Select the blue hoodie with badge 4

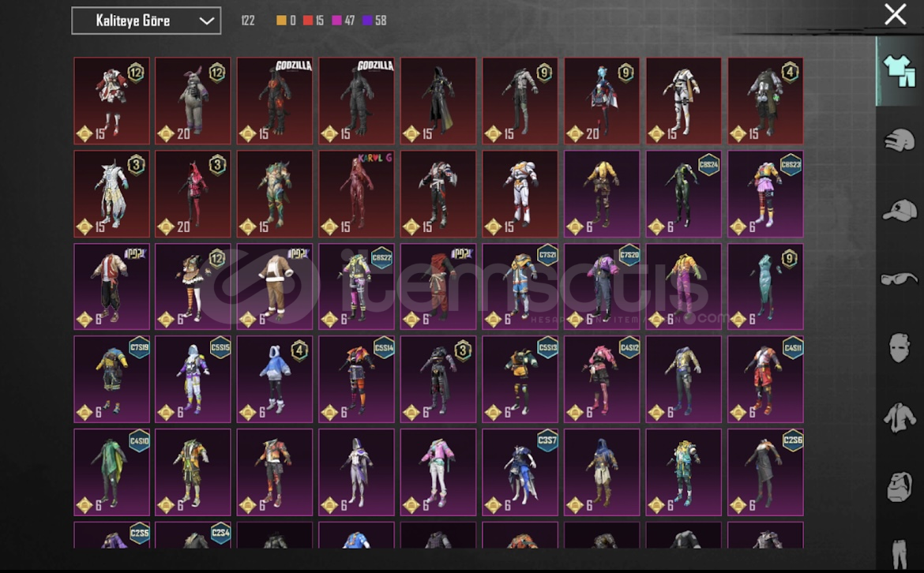click(275, 380)
